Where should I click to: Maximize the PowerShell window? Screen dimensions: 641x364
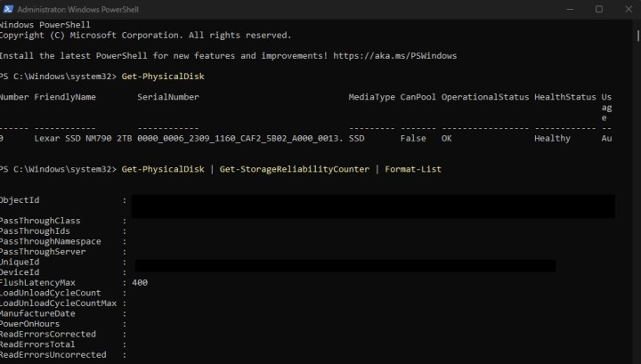(x=599, y=9)
